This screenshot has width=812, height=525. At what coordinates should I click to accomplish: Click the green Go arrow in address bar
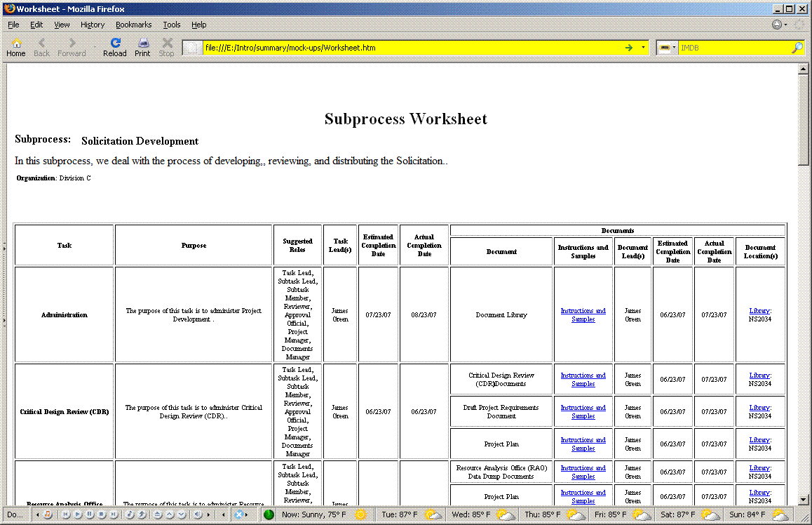pyautogui.click(x=629, y=48)
